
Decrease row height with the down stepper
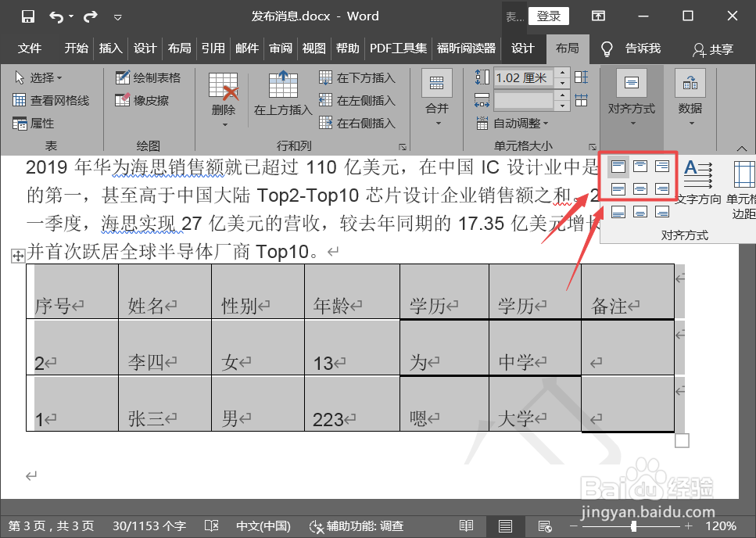(x=562, y=82)
